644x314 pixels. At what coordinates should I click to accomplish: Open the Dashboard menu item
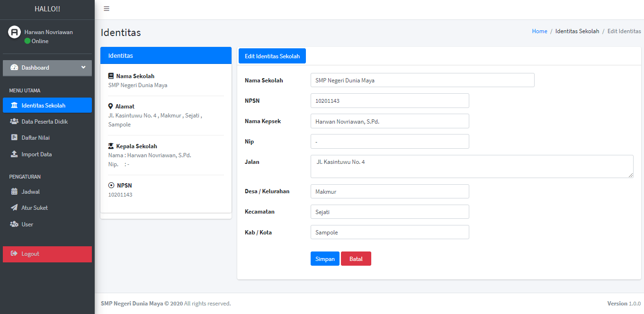(x=35, y=68)
